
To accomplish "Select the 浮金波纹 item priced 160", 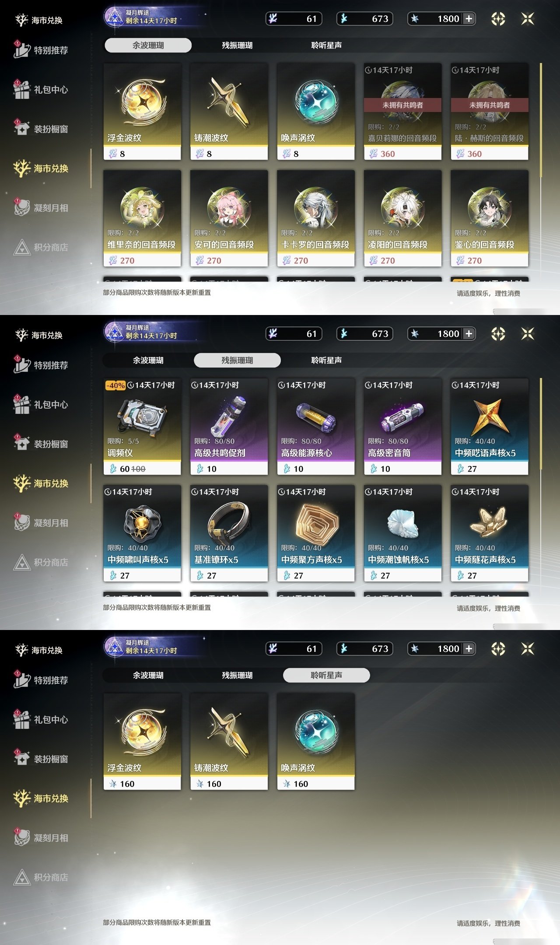I will click(142, 742).
